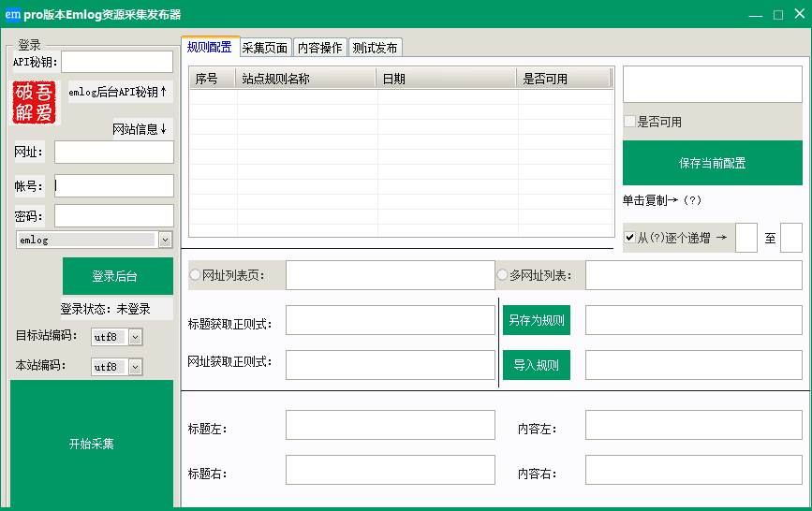Close the Emlog collector window
The width and height of the screenshot is (812, 511).
[800, 14]
